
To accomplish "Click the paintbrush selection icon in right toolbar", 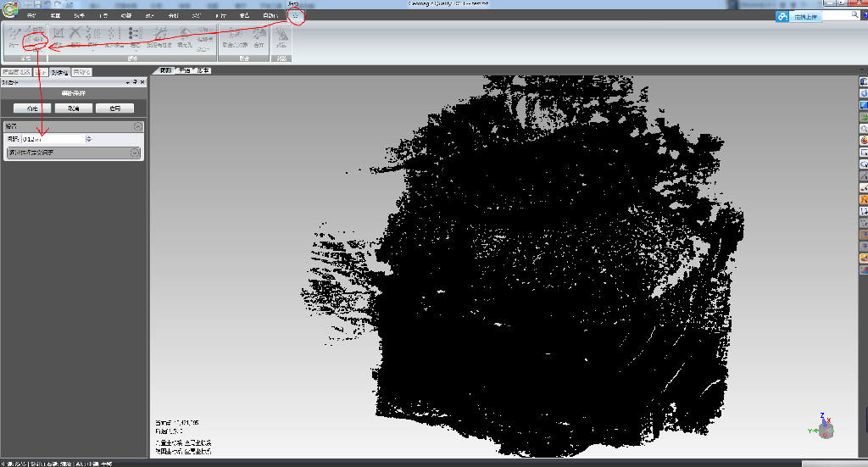I will 864,187.
